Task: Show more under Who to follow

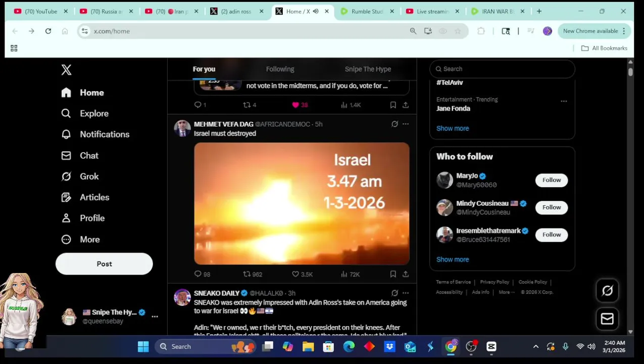Action: coord(453,259)
